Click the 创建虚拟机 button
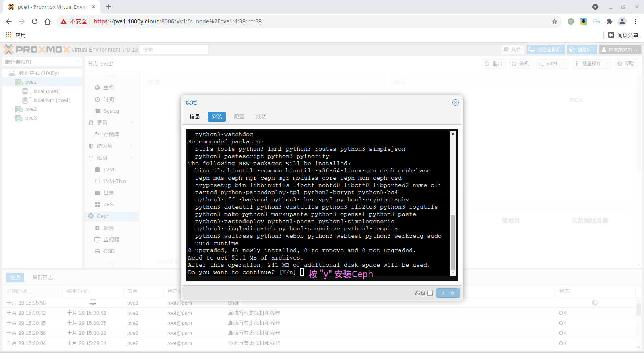 545,50
